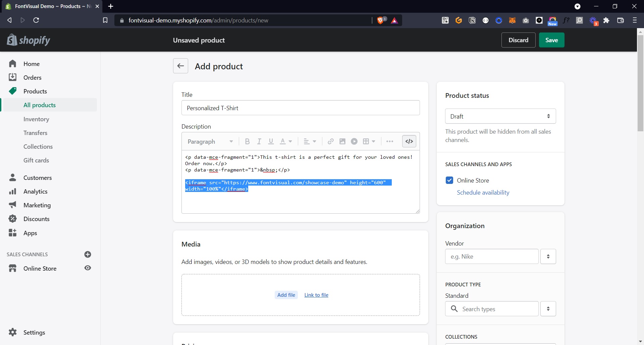
Task: Open the browser extensions puzzle icon
Action: coord(606,20)
